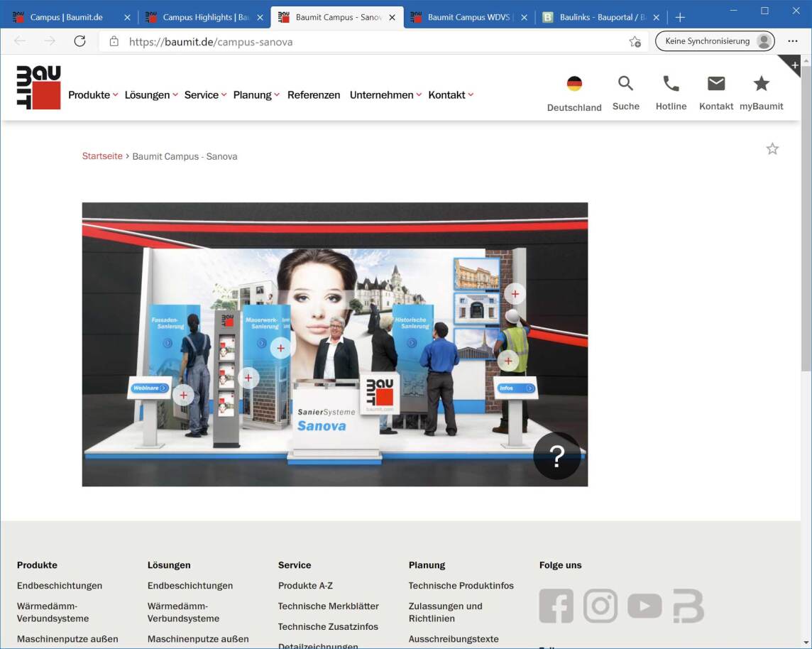Image resolution: width=812 pixels, height=649 pixels.
Task: Open the YouTube icon under Folge uns
Action: click(x=644, y=606)
